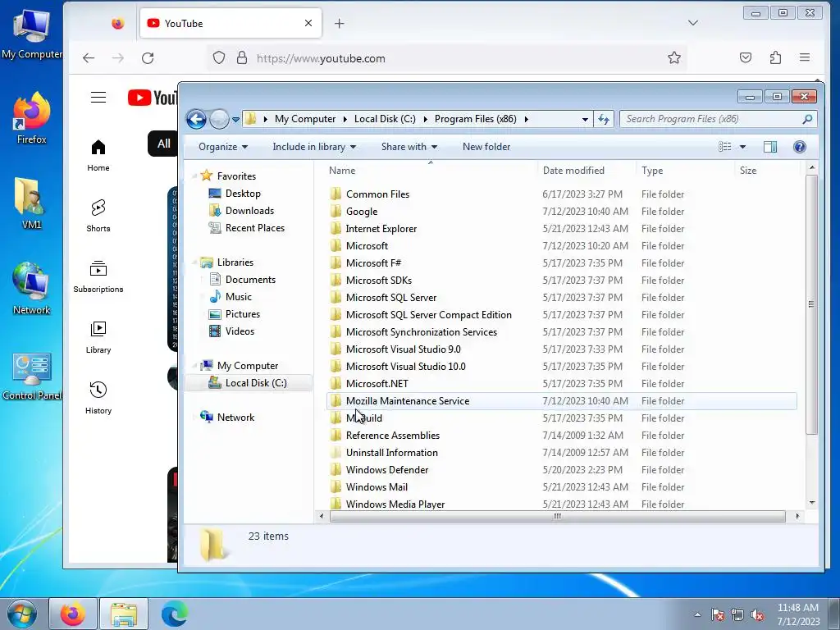The height and width of the screenshot is (630, 840).
Task: Go to YouTube Shorts in sidebar
Action: point(98,216)
